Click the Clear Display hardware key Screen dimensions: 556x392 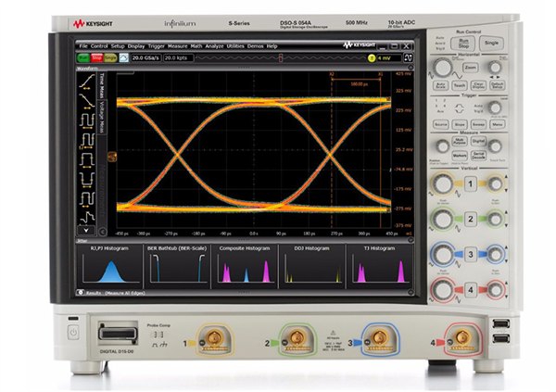coord(479,85)
